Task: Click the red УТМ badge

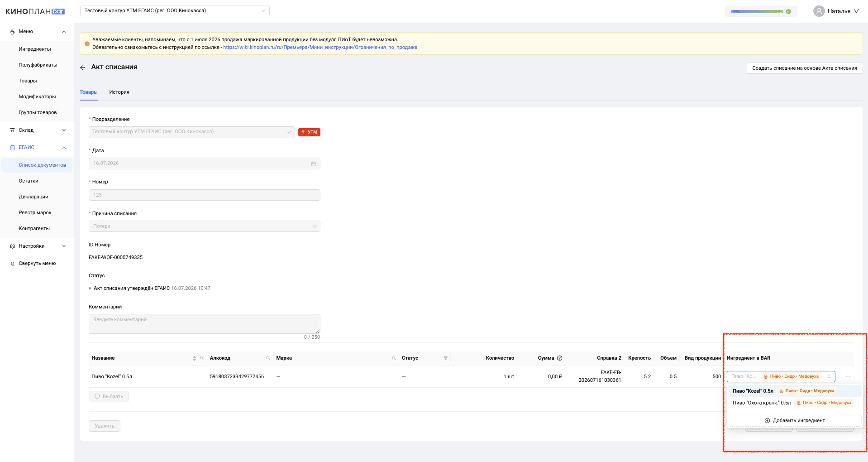Action: click(309, 132)
